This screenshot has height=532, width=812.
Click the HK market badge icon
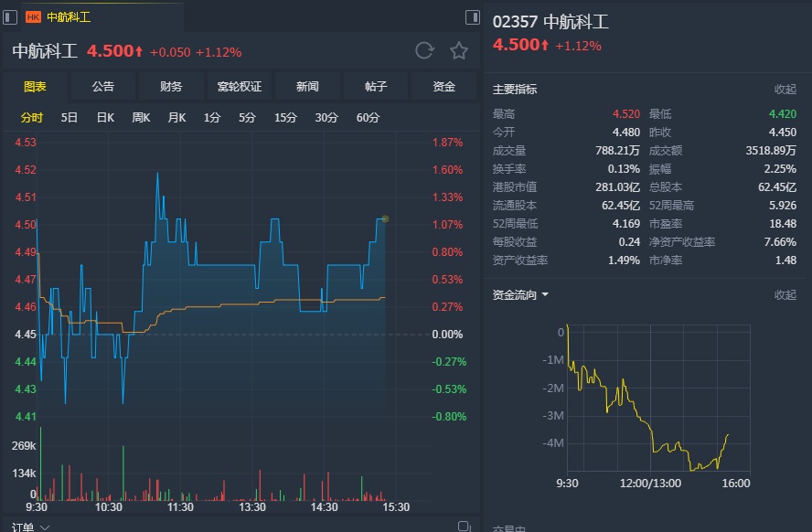click(33, 16)
